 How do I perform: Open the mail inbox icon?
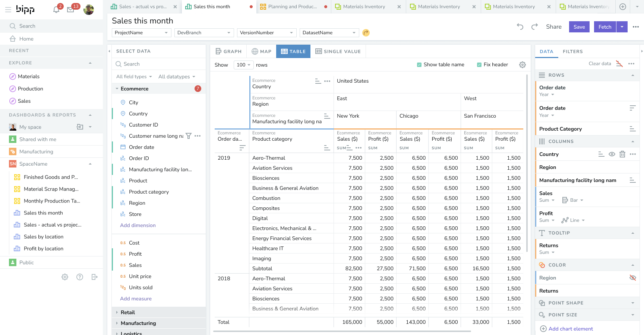pos(70,10)
